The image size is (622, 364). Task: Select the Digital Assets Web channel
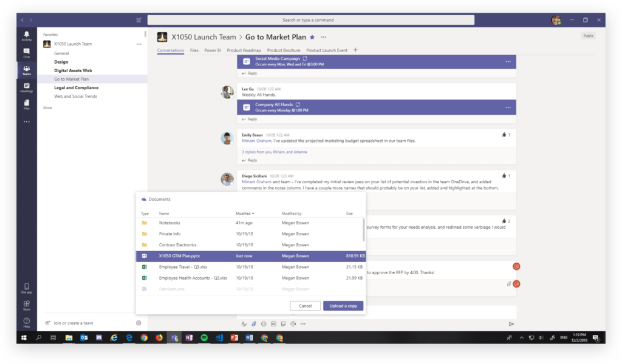coord(73,70)
